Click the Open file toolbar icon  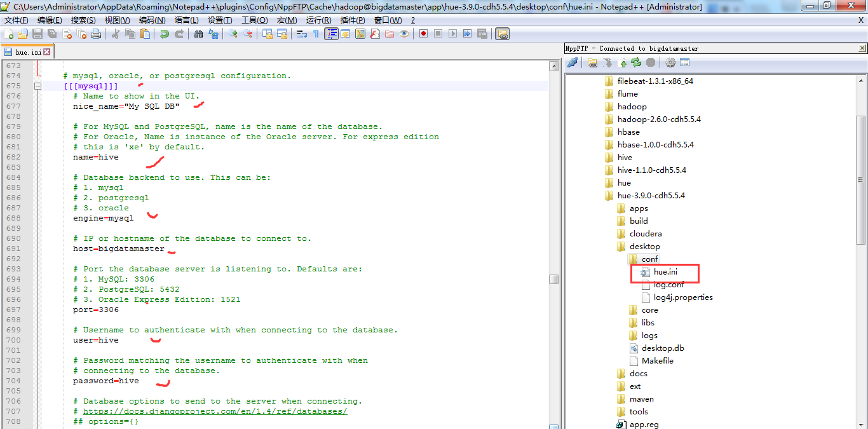(x=23, y=34)
